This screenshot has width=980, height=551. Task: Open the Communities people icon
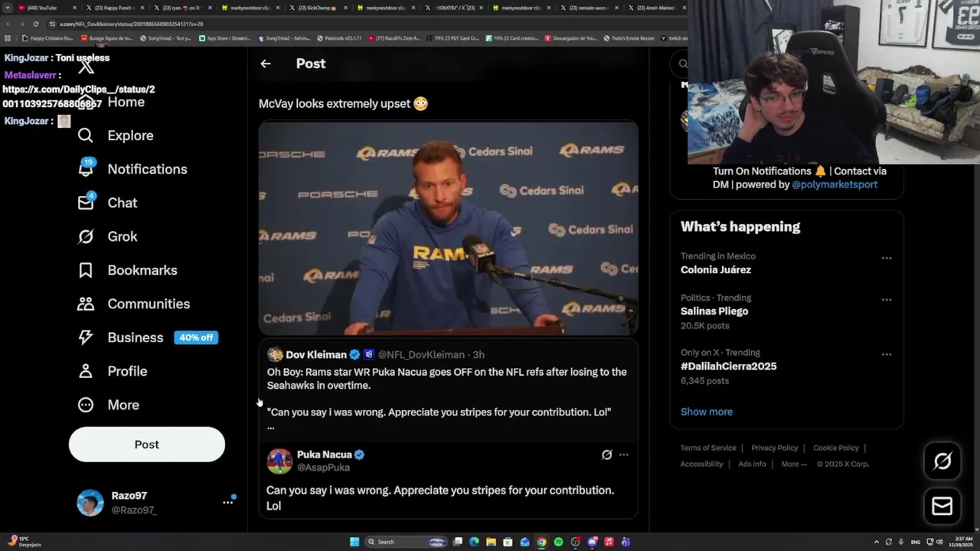click(x=86, y=304)
